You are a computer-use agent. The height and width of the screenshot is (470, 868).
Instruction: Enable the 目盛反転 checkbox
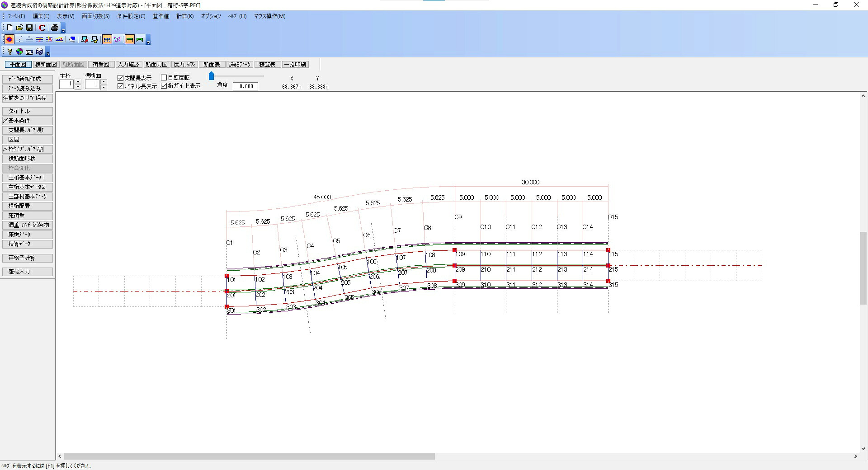pos(164,78)
